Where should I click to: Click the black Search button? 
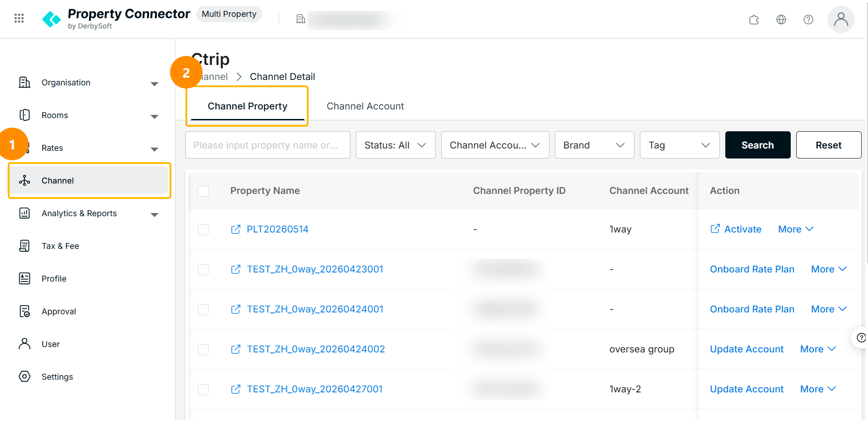click(x=758, y=145)
